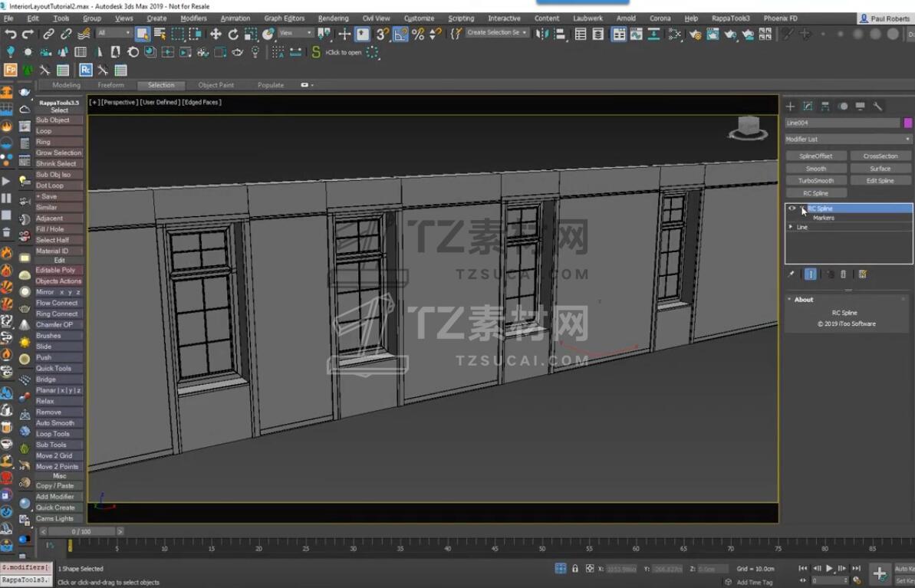The image size is (915, 588).
Task: Expand the Line entry in modifier stack
Action: click(x=791, y=227)
